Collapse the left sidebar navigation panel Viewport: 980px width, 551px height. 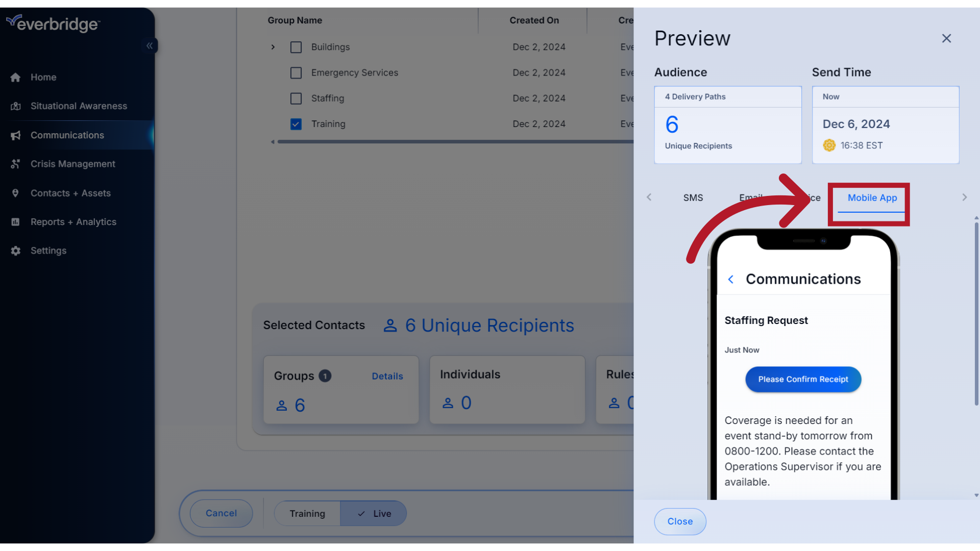click(x=150, y=45)
